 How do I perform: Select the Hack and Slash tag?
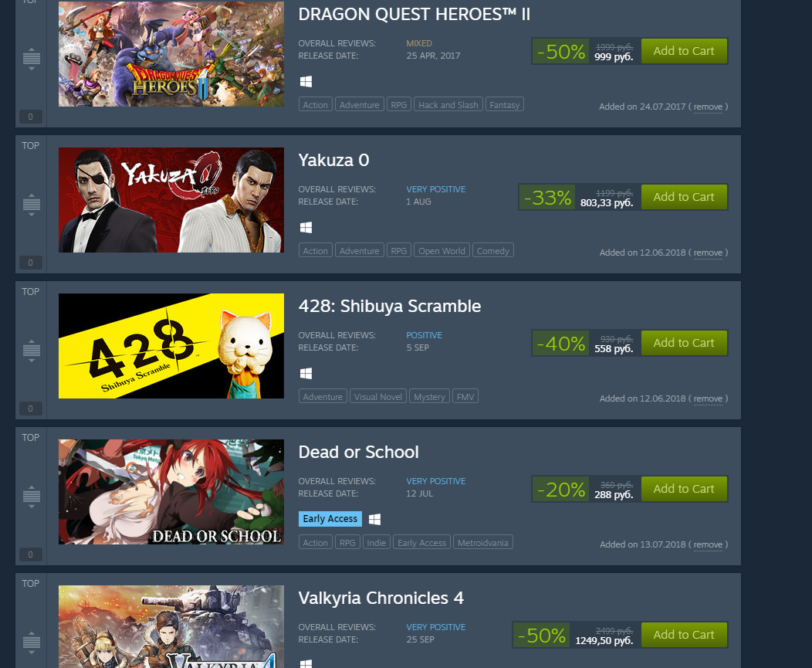(x=448, y=105)
